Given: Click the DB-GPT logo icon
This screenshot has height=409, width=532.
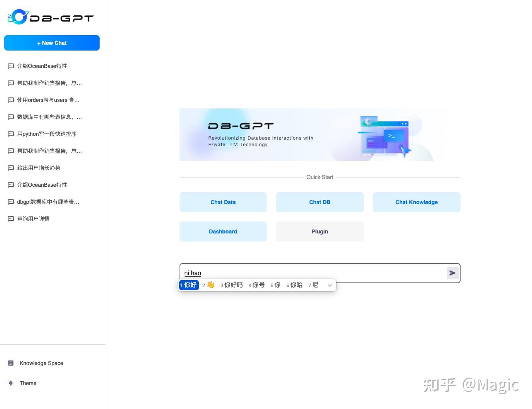Looking at the screenshot, I should pos(19,17).
